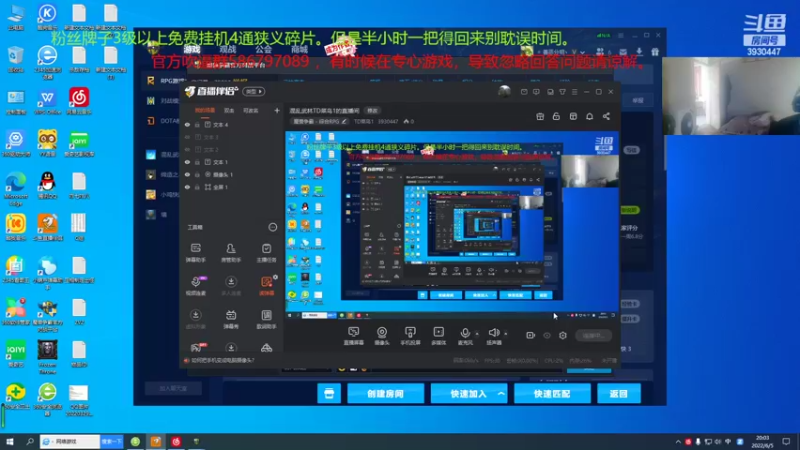The width and height of the screenshot is (800, 450).
Task: Click the greyed stream start button
Action: 593,336
